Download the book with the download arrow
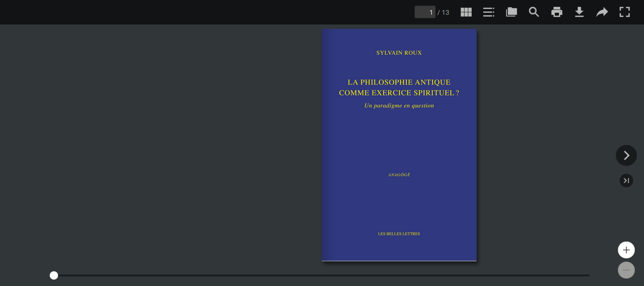 [x=579, y=12]
